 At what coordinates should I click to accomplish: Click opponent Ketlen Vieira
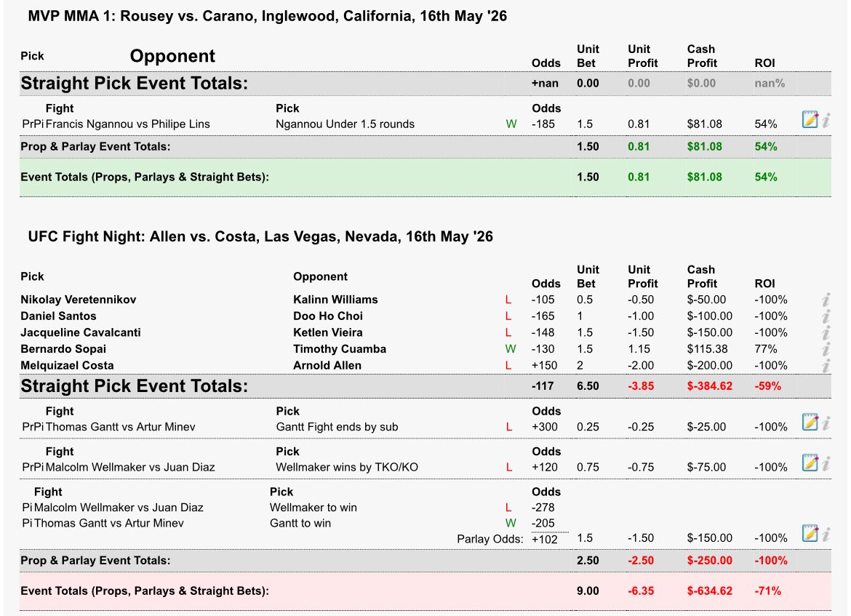click(x=328, y=332)
